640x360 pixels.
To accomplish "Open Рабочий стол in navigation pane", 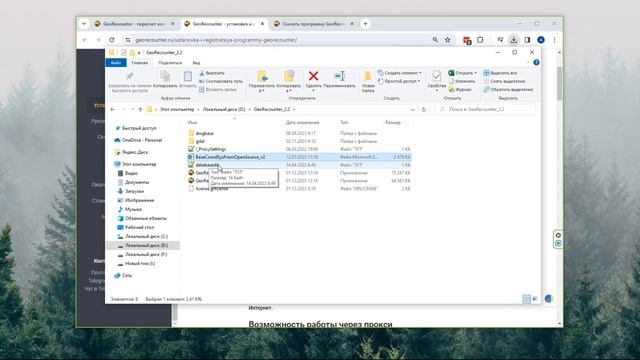I will pos(140,227).
